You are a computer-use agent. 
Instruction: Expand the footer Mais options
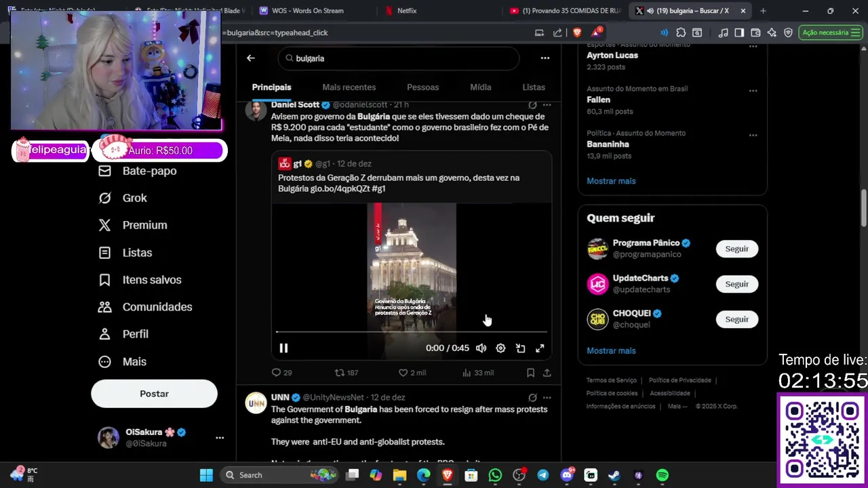click(677, 407)
